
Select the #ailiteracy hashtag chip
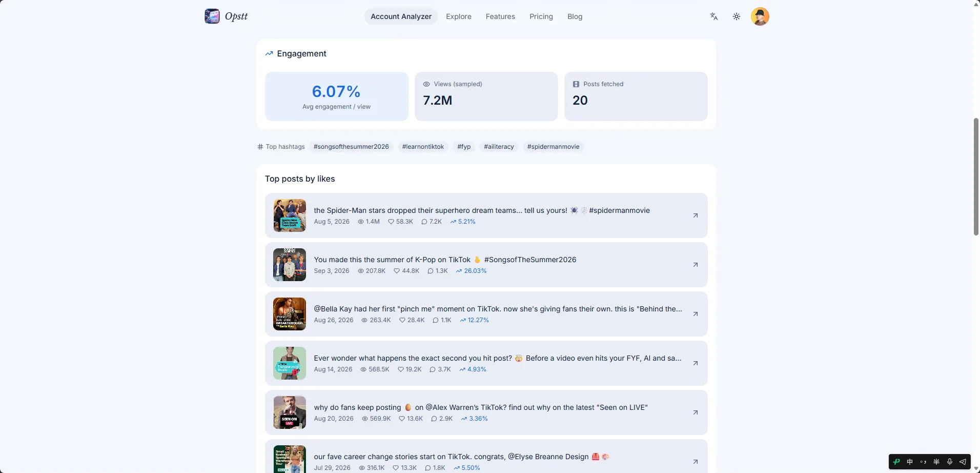(499, 147)
